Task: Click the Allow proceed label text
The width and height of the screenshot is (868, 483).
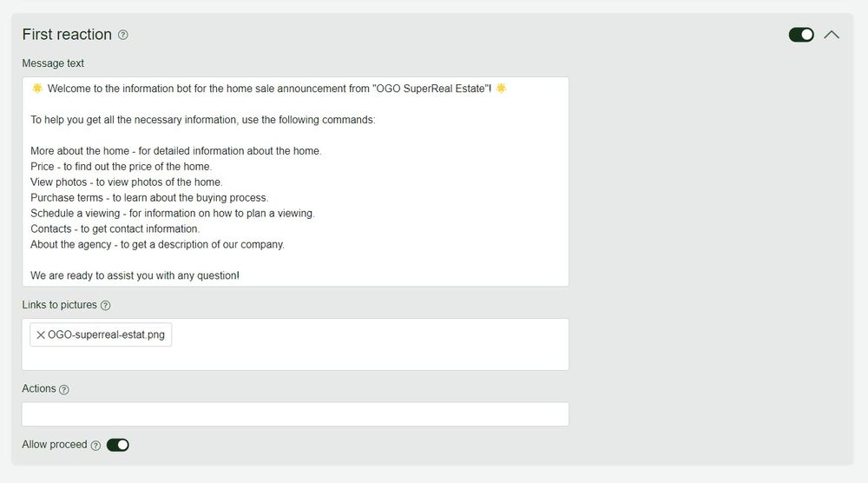Action: [55, 445]
